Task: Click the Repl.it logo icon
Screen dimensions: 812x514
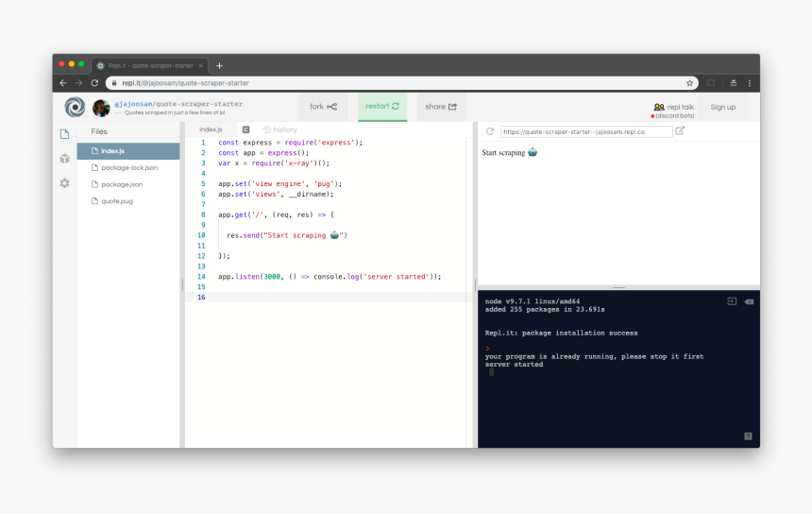Action: point(75,107)
